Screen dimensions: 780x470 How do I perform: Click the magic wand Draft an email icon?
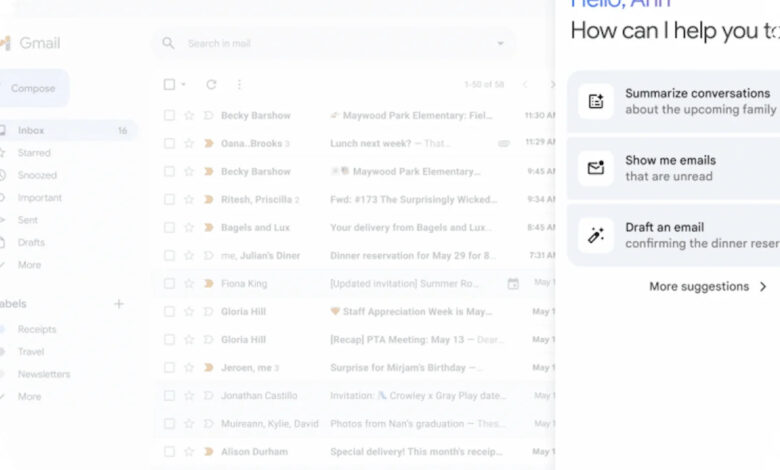coord(596,235)
